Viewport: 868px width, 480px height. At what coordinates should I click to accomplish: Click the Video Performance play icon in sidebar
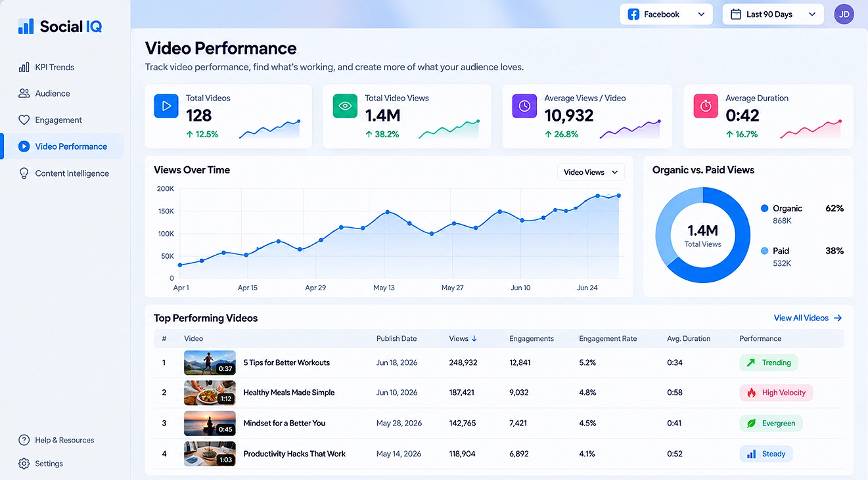24,146
